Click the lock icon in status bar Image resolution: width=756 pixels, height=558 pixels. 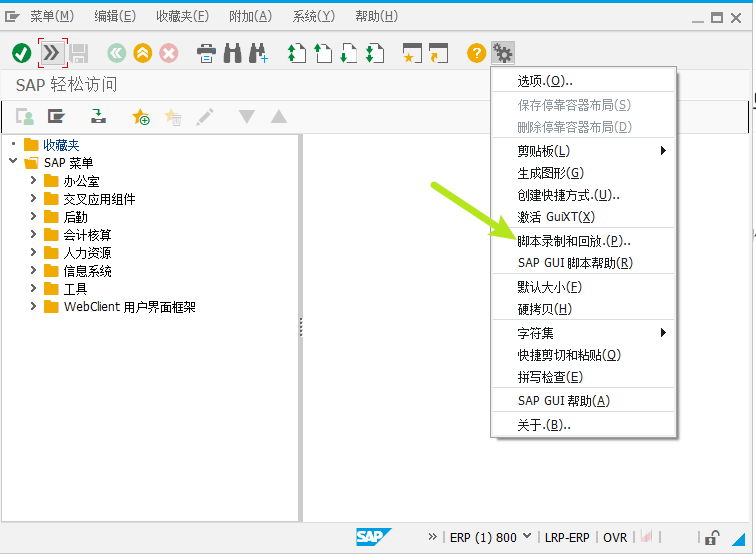(x=712, y=538)
